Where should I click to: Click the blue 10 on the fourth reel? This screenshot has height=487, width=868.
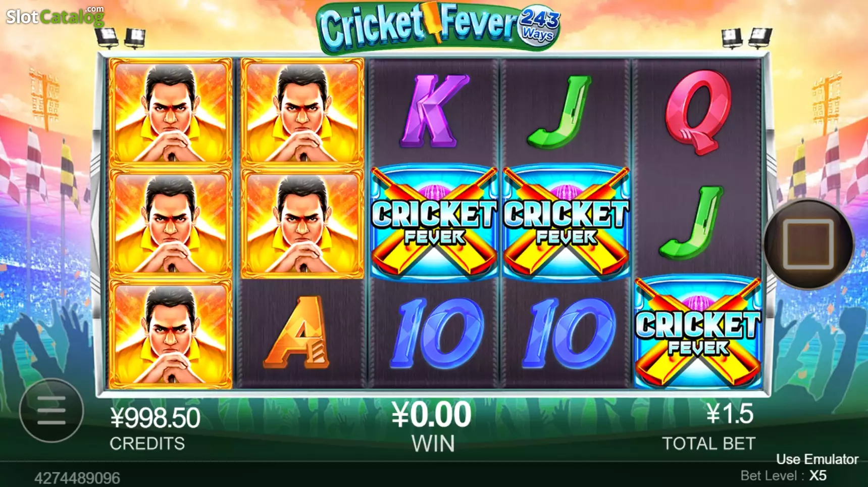point(569,332)
